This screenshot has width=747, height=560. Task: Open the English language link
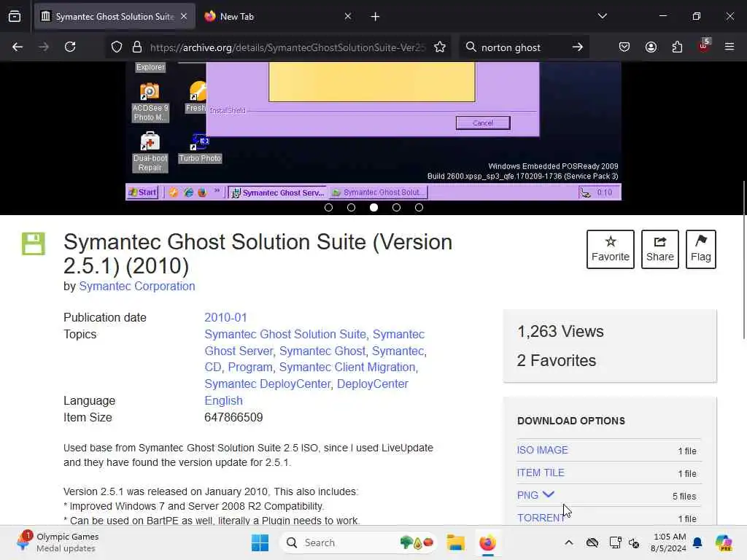coord(223,400)
